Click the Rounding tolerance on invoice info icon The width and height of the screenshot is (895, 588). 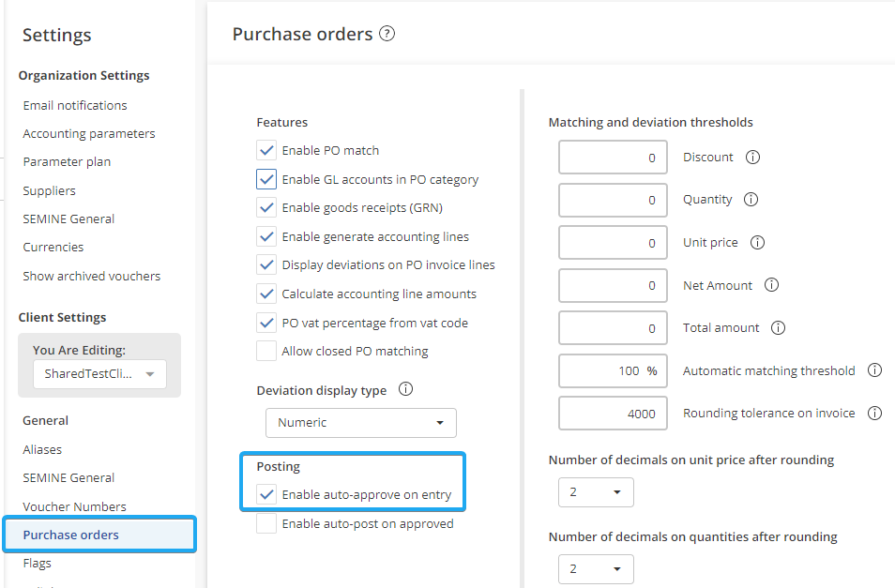pos(874,414)
